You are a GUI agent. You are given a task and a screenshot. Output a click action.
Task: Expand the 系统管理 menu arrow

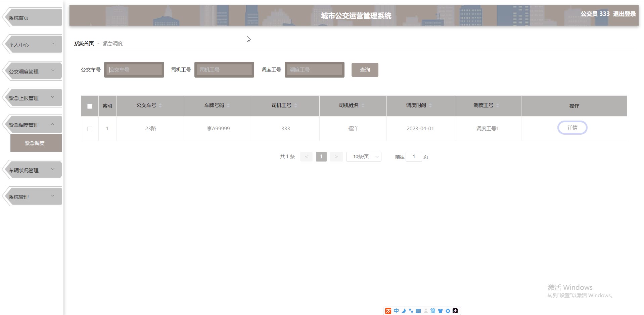53,196
